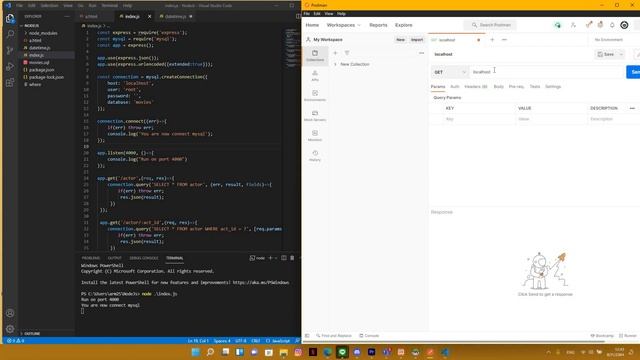Split the terminal panel in VS Code

(284, 258)
